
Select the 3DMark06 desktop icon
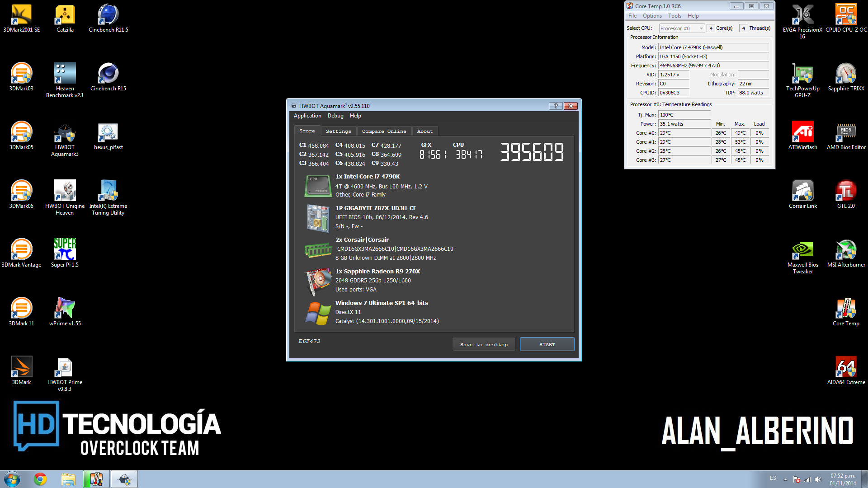[x=21, y=194]
